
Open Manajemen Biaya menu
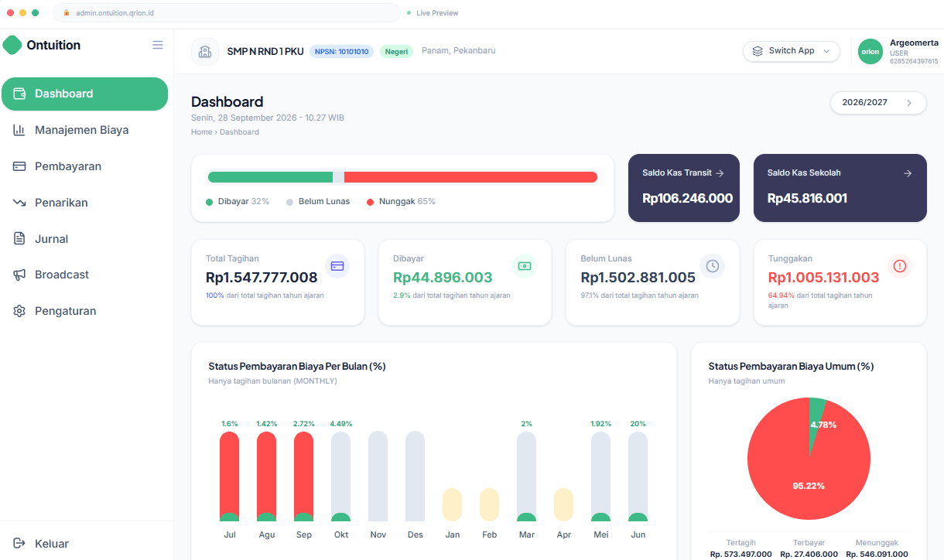tap(84, 130)
